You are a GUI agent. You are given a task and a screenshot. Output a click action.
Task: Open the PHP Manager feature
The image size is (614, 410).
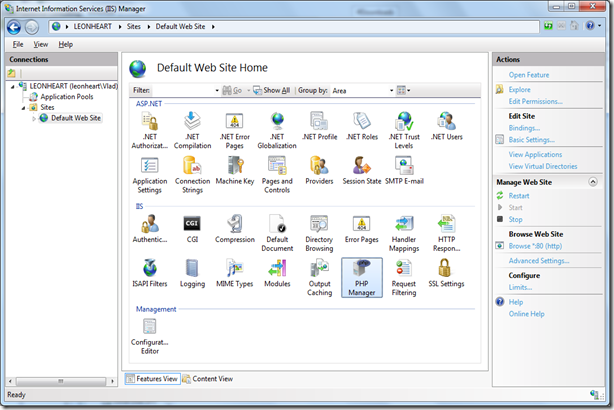(x=361, y=277)
